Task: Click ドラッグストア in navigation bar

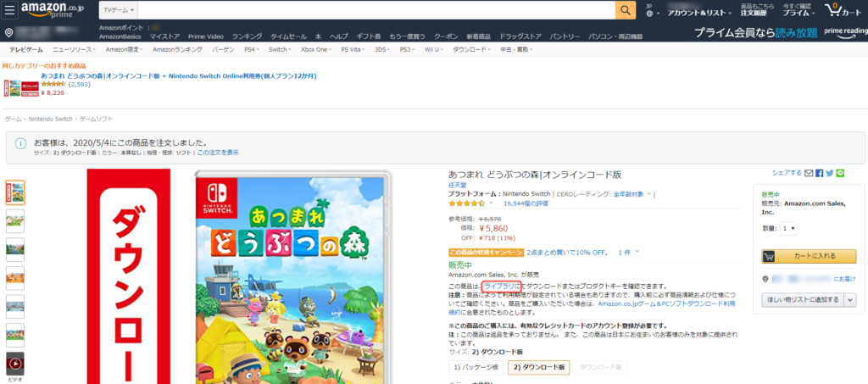Action: (520, 36)
